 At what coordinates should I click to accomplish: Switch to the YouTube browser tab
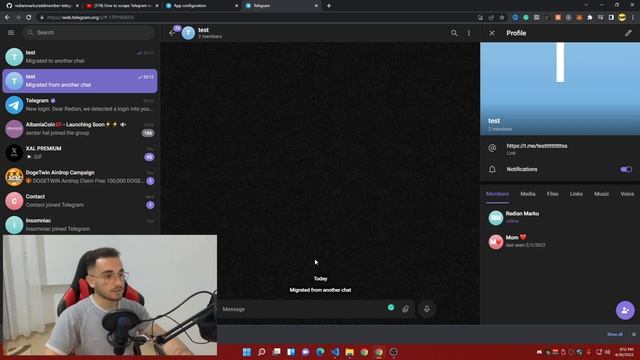point(121,6)
